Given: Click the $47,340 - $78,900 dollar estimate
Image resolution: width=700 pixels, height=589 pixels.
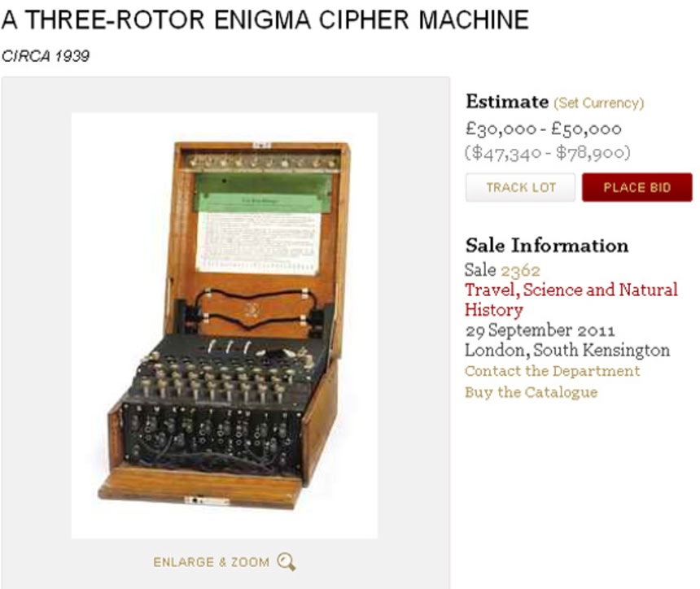Looking at the screenshot, I should (x=548, y=153).
